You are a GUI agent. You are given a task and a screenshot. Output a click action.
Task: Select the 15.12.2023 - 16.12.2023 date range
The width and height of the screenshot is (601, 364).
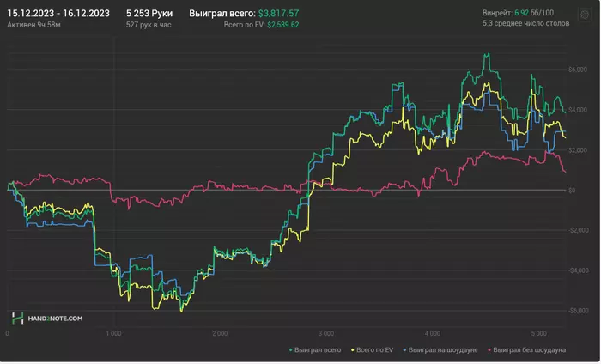tap(58, 14)
